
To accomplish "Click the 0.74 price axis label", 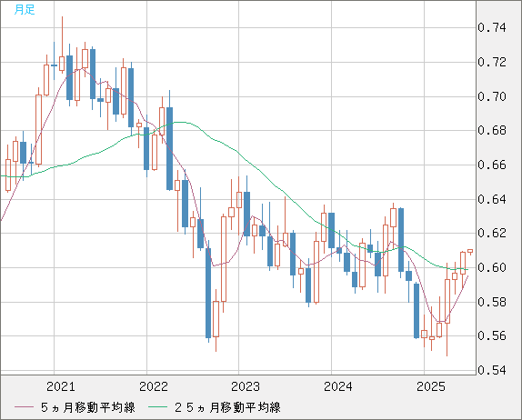I will click(492, 27).
